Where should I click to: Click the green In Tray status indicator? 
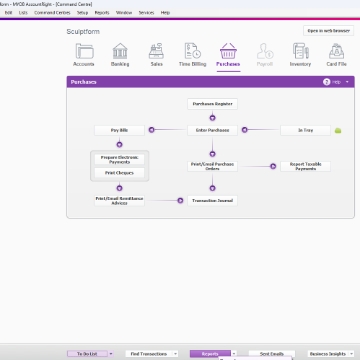point(338,131)
